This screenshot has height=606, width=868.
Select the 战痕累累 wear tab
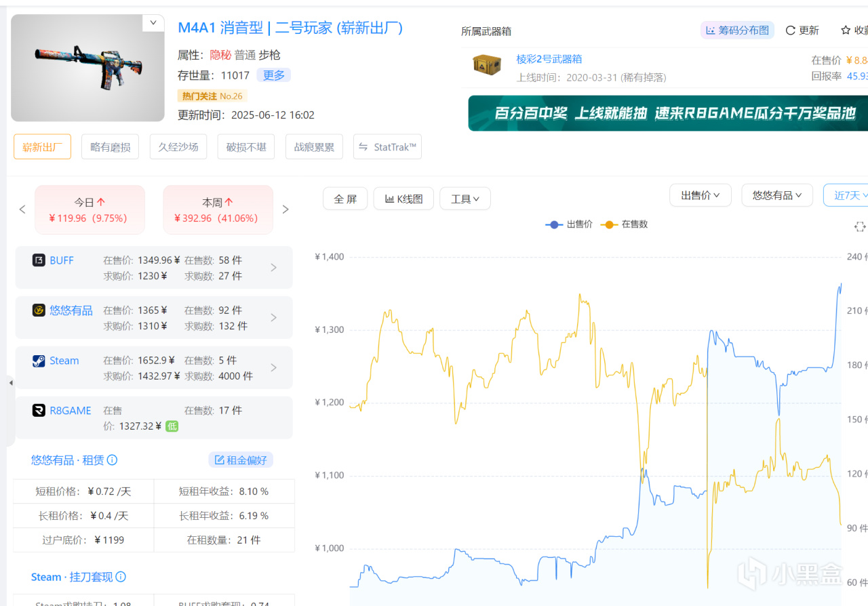[x=314, y=146]
